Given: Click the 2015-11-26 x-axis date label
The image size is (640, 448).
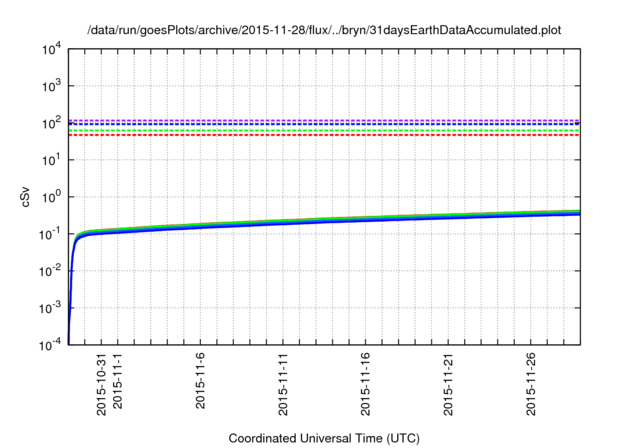Looking at the screenshot, I should point(531,385).
